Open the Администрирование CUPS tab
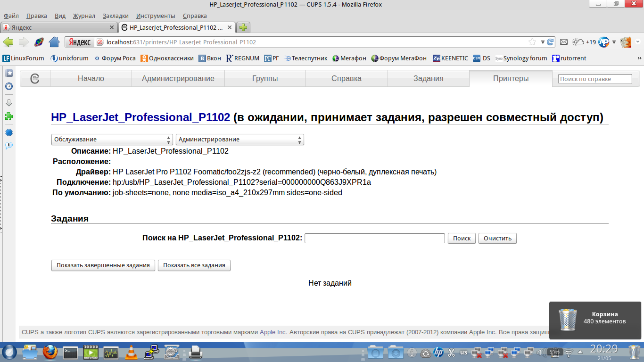This screenshot has height=362, width=644. click(178, 79)
